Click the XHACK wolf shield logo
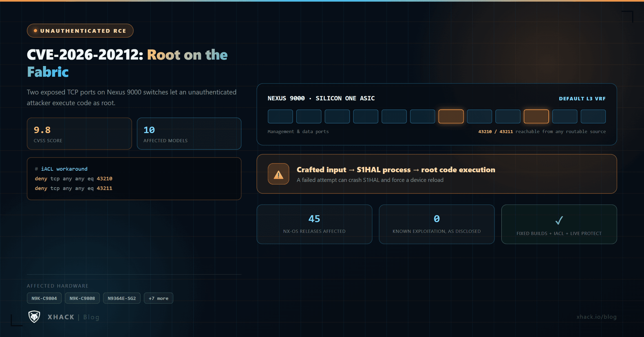Image resolution: width=644 pixels, height=337 pixels. coord(34,317)
